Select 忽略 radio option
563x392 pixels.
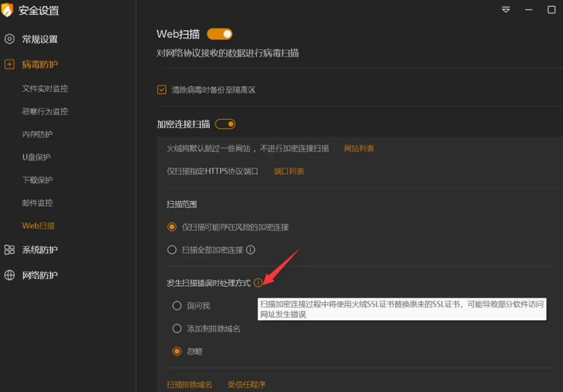(177, 351)
